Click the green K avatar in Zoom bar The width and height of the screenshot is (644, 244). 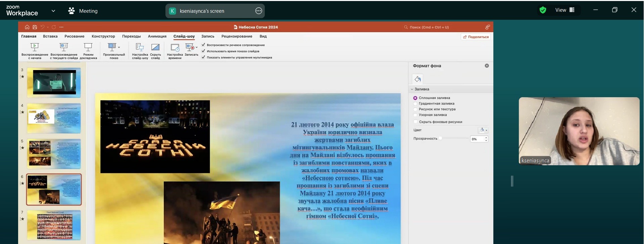[172, 11]
